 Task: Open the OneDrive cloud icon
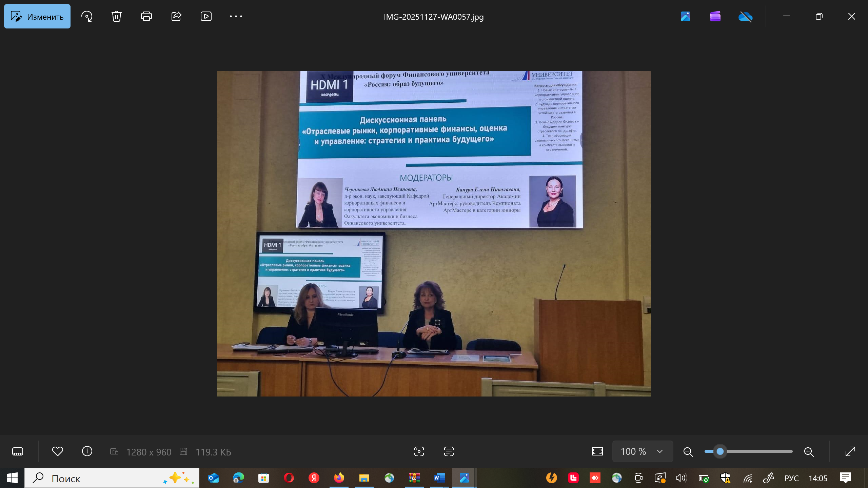(745, 16)
